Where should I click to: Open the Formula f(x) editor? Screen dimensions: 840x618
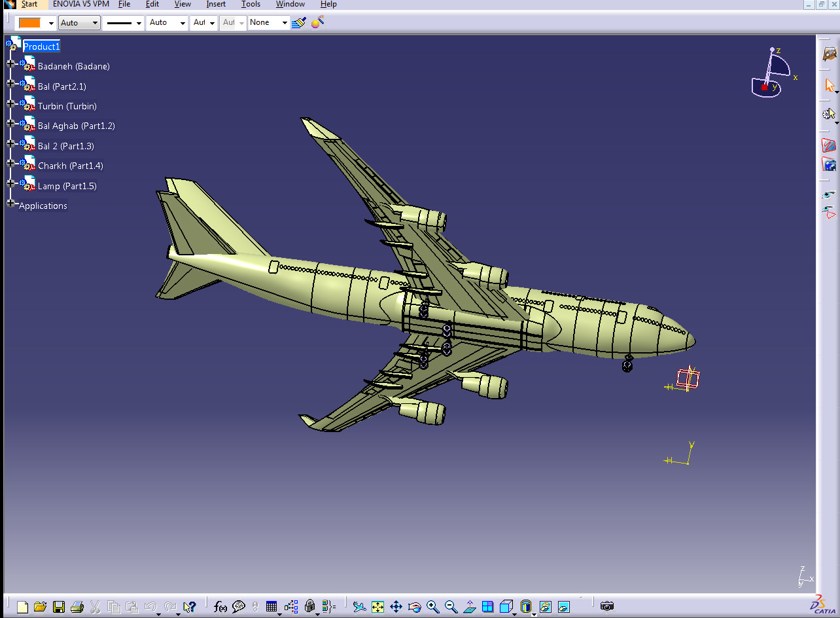(x=220, y=607)
